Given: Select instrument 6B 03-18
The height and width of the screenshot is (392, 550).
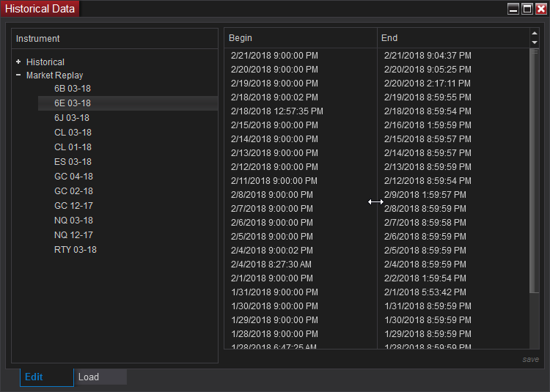Looking at the screenshot, I should click(73, 89).
